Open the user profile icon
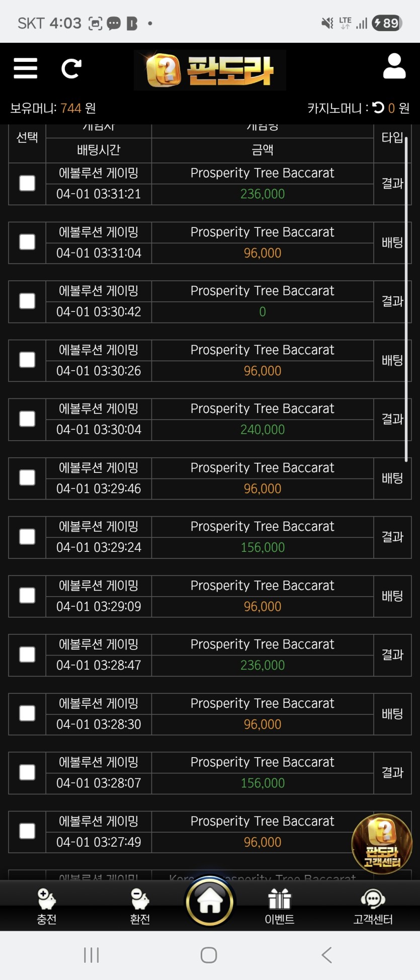Viewport: 420px width, 980px height. pos(394,67)
